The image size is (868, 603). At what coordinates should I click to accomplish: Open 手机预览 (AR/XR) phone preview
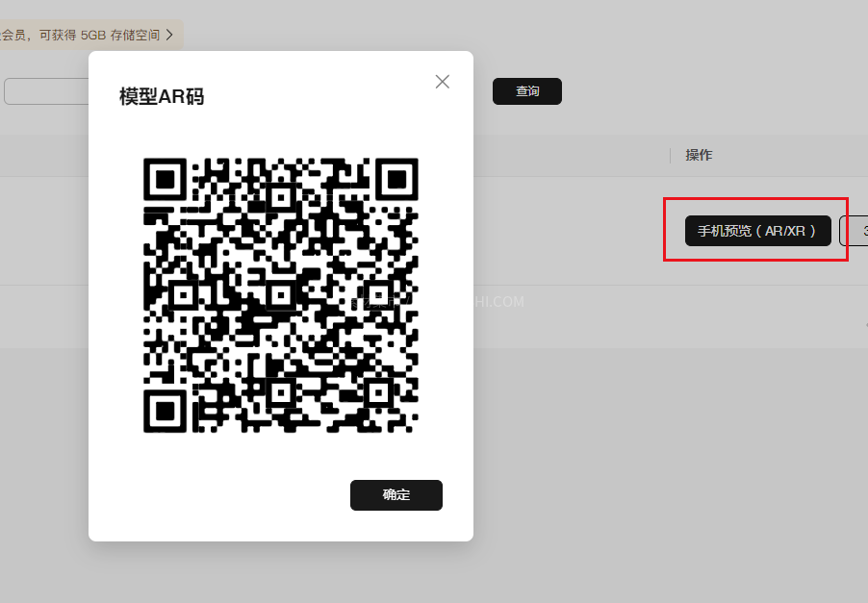click(758, 231)
